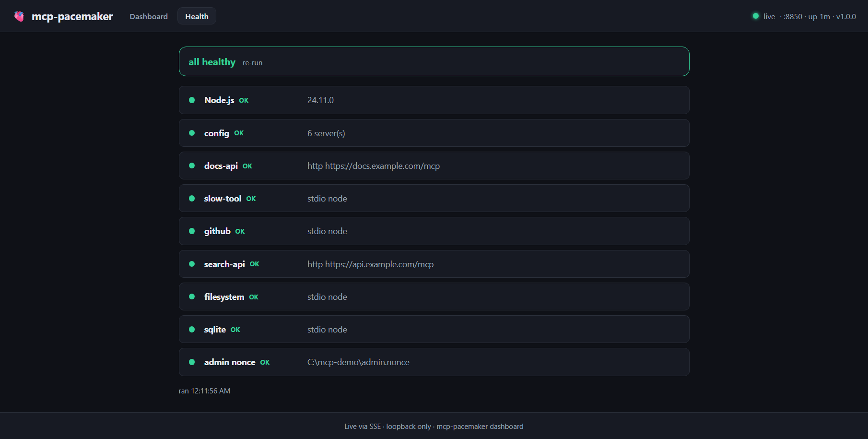
Task: Click the sqlite row green status dot
Action: pyautogui.click(x=192, y=329)
